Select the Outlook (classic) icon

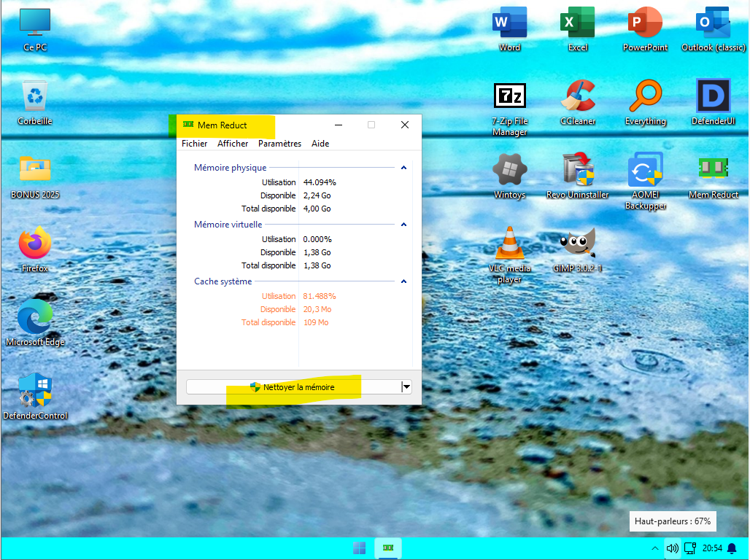tap(714, 30)
